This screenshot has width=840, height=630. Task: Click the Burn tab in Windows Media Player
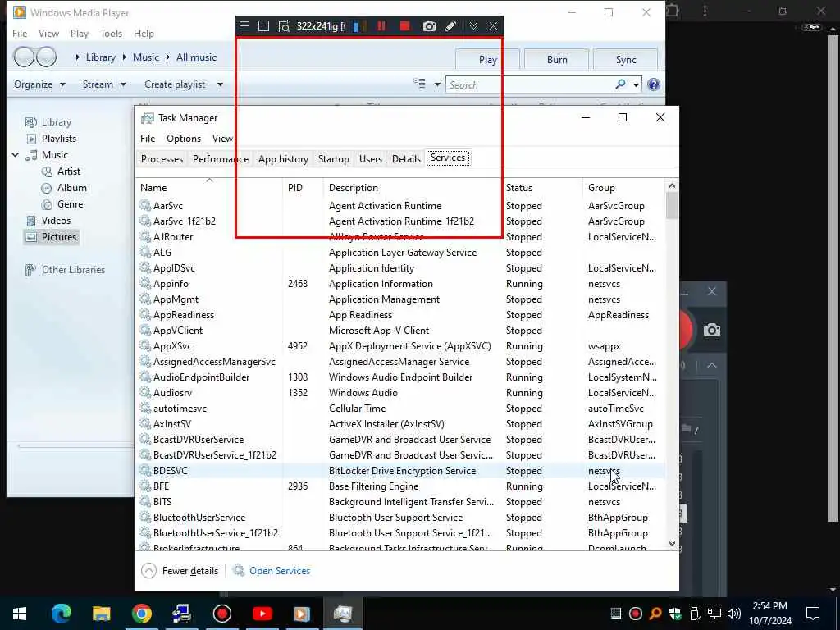click(557, 59)
